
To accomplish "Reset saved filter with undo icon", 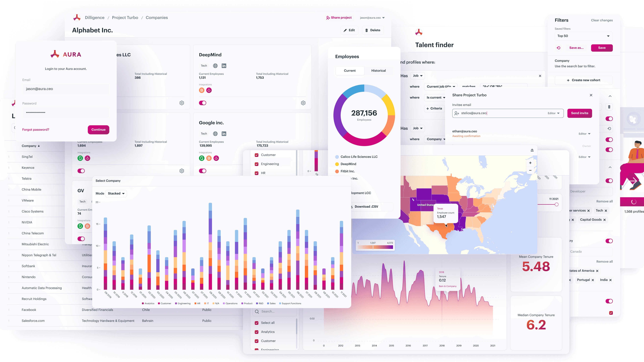I will tap(558, 48).
